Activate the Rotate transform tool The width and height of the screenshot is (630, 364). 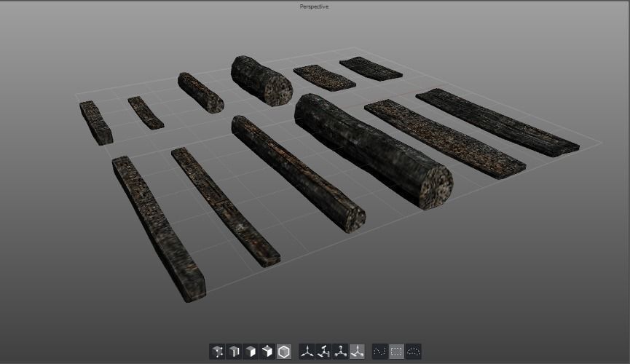(x=324, y=352)
